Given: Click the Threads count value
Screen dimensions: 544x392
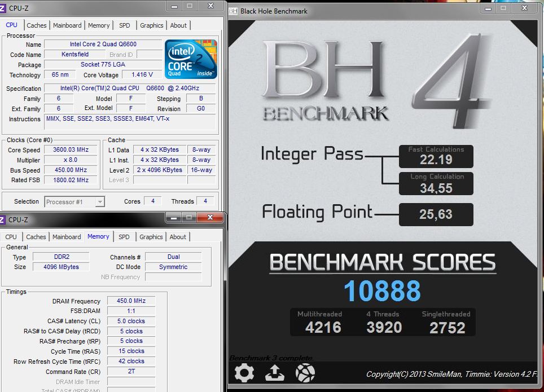Looking at the screenshot, I should click(205, 201).
